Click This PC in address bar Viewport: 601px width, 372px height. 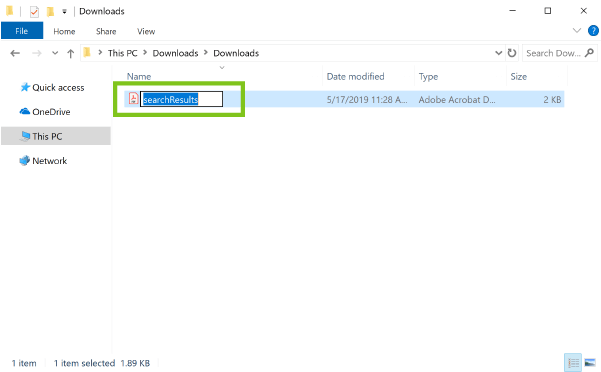(122, 53)
